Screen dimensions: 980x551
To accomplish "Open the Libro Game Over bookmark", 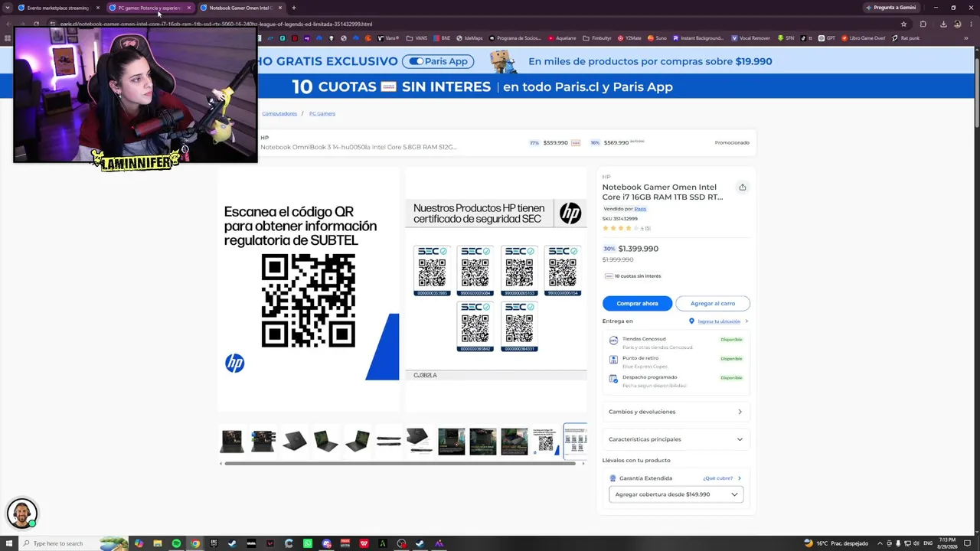I will (x=863, y=38).
